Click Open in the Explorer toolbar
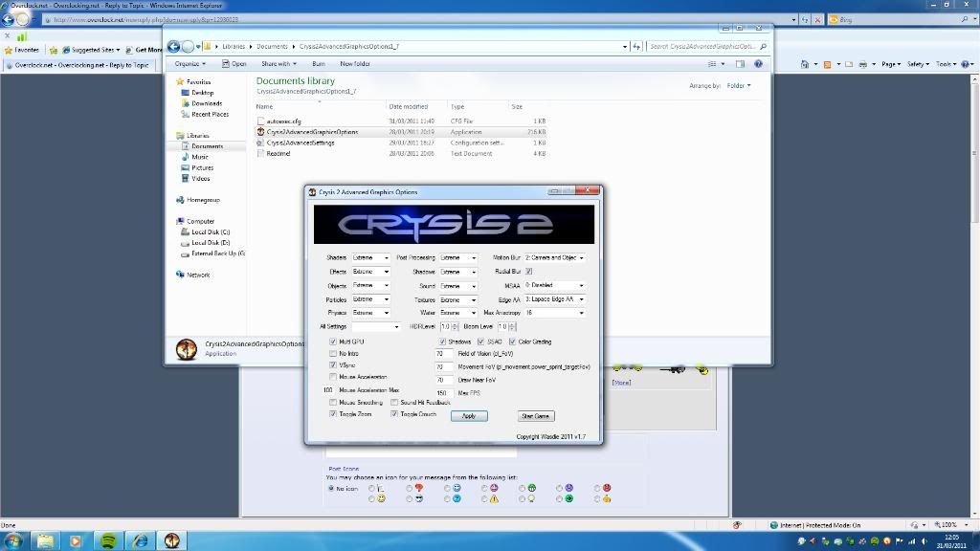The height and width of the screenshot is (551, 980). pos(234,64)
